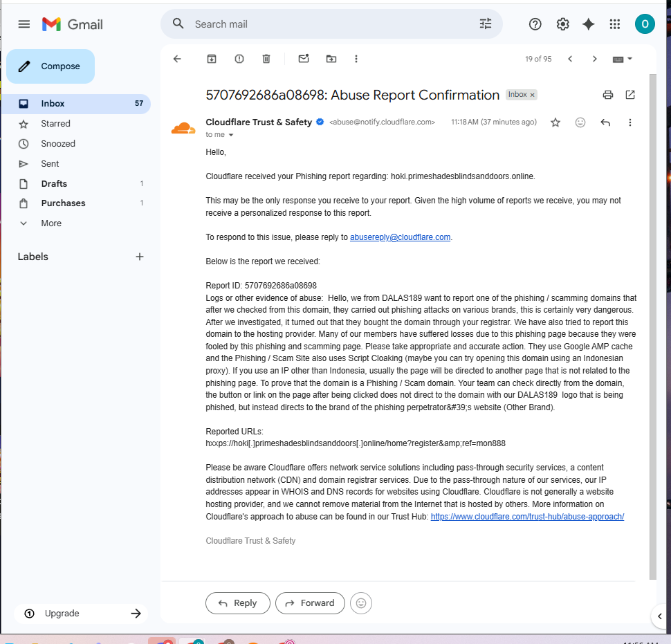671x644 pixels.
Task: Click the 'Report ID: 5707692686a08698' line
Action: pyautogui.click(x=261, y=286)
